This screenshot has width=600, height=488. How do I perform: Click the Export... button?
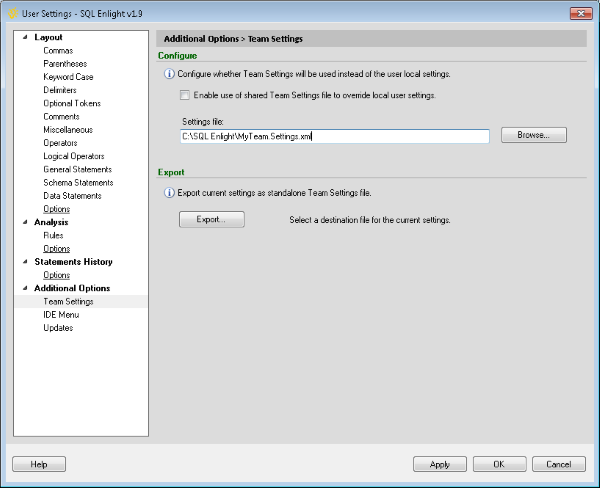coord(212,219)
